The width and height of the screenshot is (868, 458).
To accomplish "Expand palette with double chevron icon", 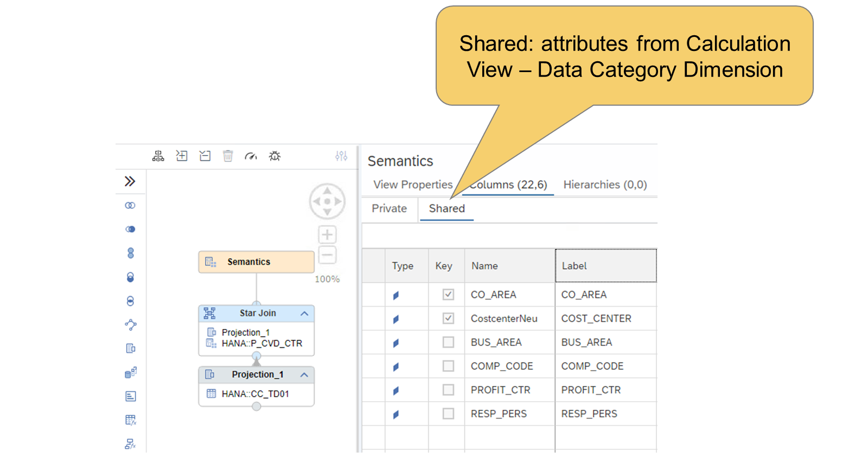I will (x=130, y=181).
